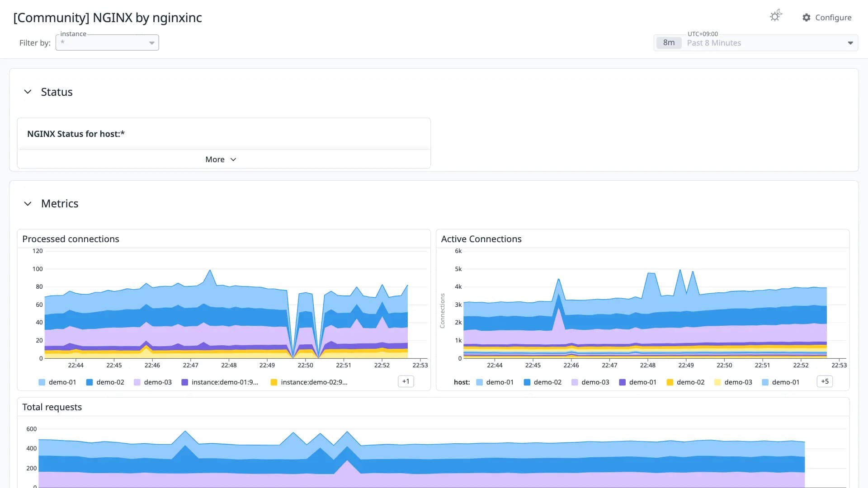
Task: Open the instance filter dropdown
Action: 107,42
